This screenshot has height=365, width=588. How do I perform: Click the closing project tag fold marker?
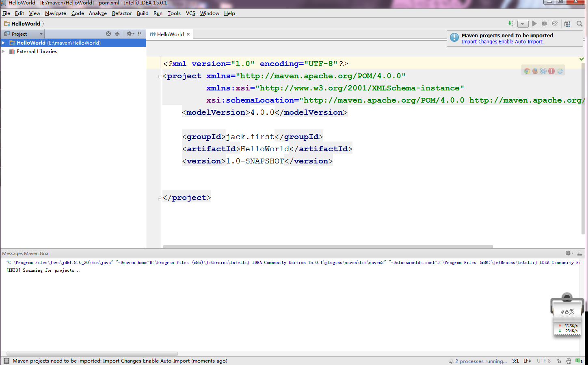160,198
